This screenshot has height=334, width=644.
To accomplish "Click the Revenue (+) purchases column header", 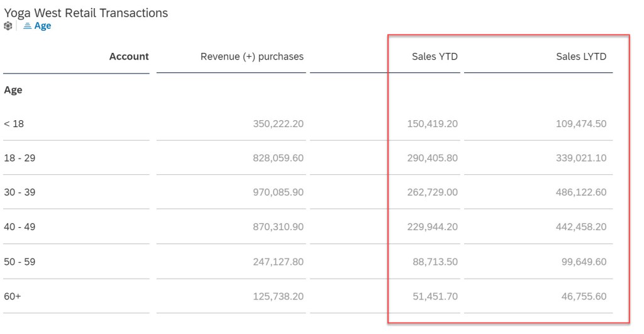I will click(252, 57).
